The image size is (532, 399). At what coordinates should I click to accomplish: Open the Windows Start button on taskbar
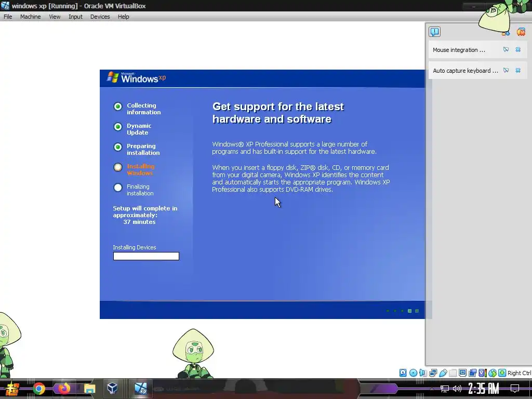point(12,389)
